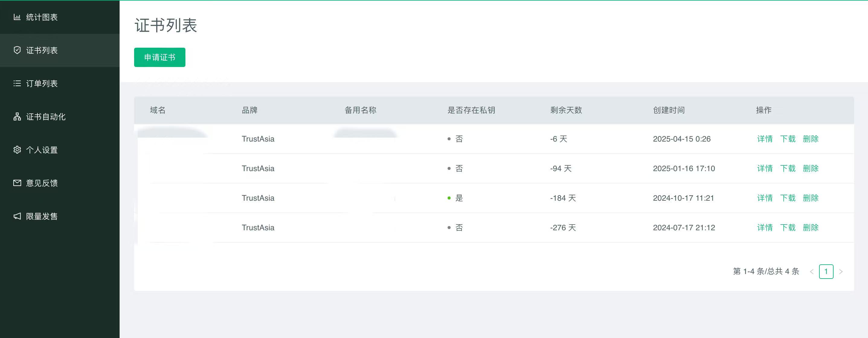Viewport: 868px width, 338px height.
Task: Click the previous page arrow in pagination
Action: coord(812,272)
